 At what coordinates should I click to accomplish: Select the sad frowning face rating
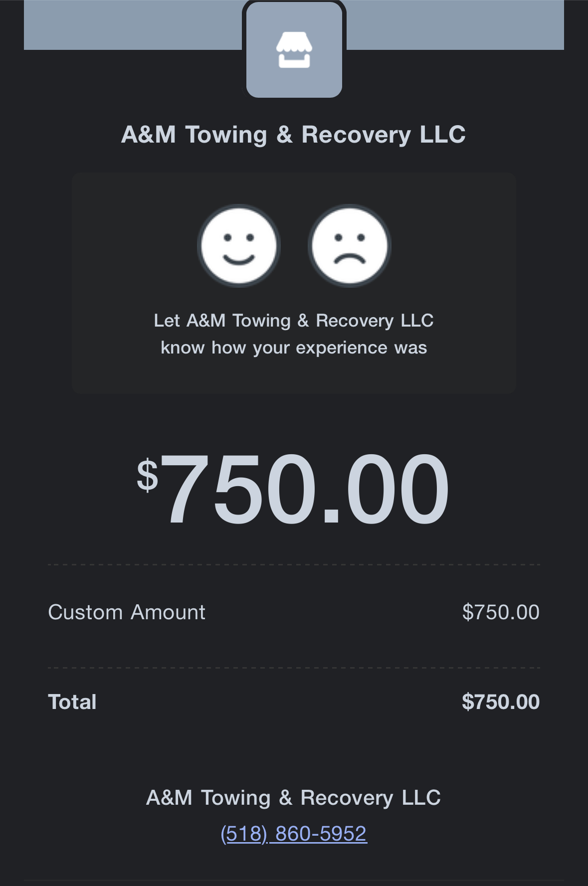tap(350, 245)
